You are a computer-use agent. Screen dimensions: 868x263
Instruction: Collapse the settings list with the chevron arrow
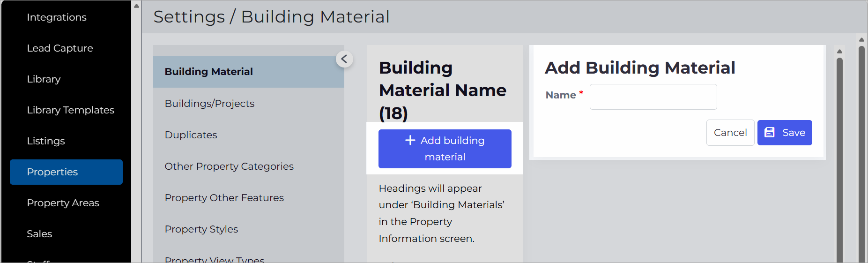pyautogui.click(x=344, y=59)
